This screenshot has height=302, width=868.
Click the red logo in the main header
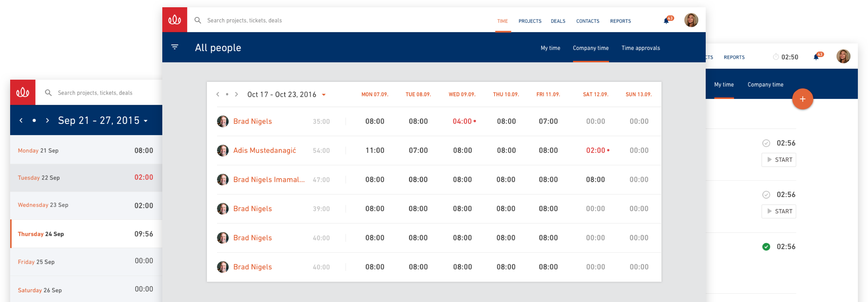[175, 20]
